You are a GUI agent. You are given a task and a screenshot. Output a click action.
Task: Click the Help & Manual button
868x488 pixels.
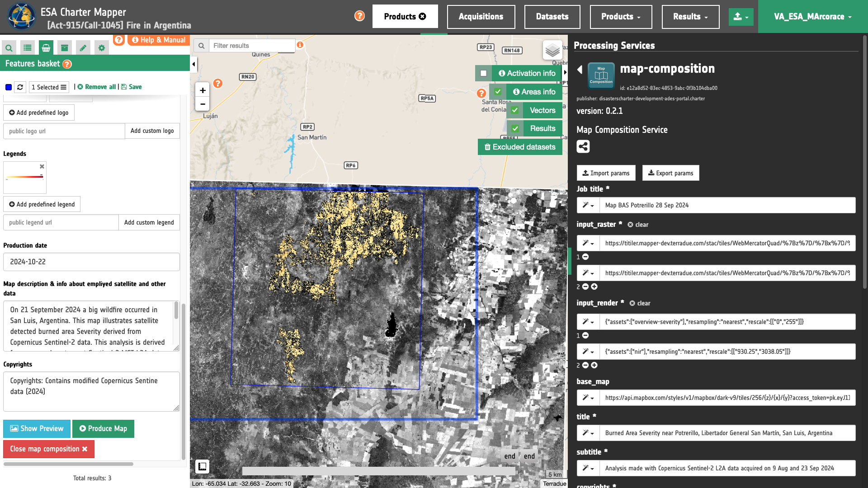point(158,40)
